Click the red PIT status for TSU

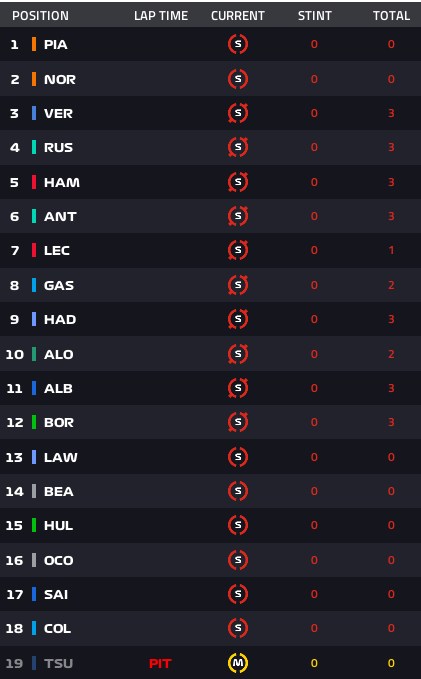tap(160, 663)
